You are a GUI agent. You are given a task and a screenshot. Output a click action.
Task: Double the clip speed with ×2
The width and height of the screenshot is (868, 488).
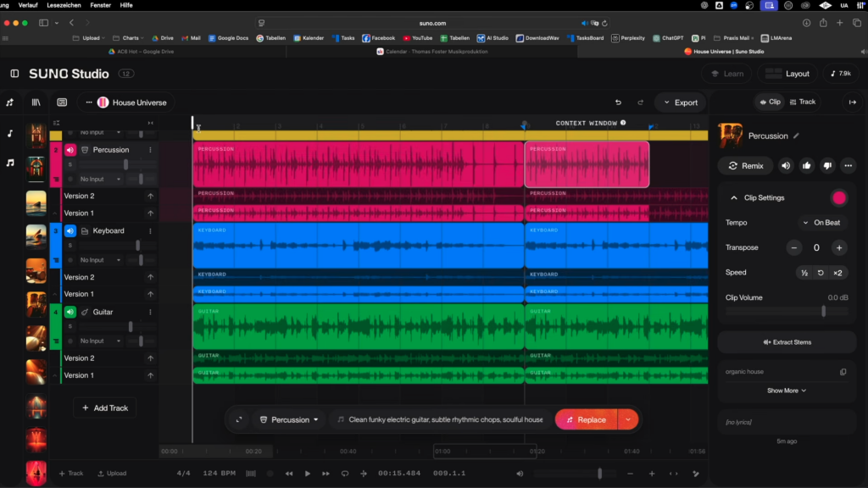(837, 273)
